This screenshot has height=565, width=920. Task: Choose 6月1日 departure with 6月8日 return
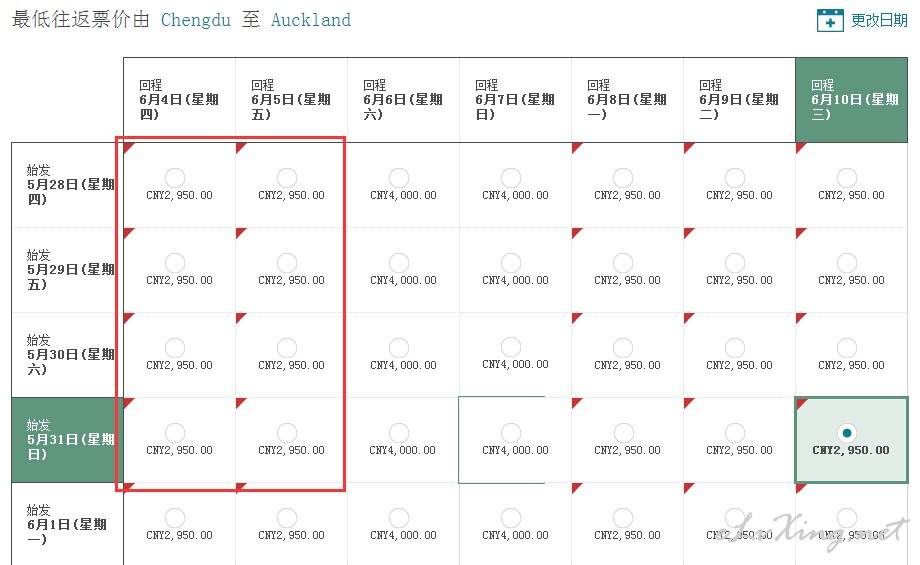[623, 518]
